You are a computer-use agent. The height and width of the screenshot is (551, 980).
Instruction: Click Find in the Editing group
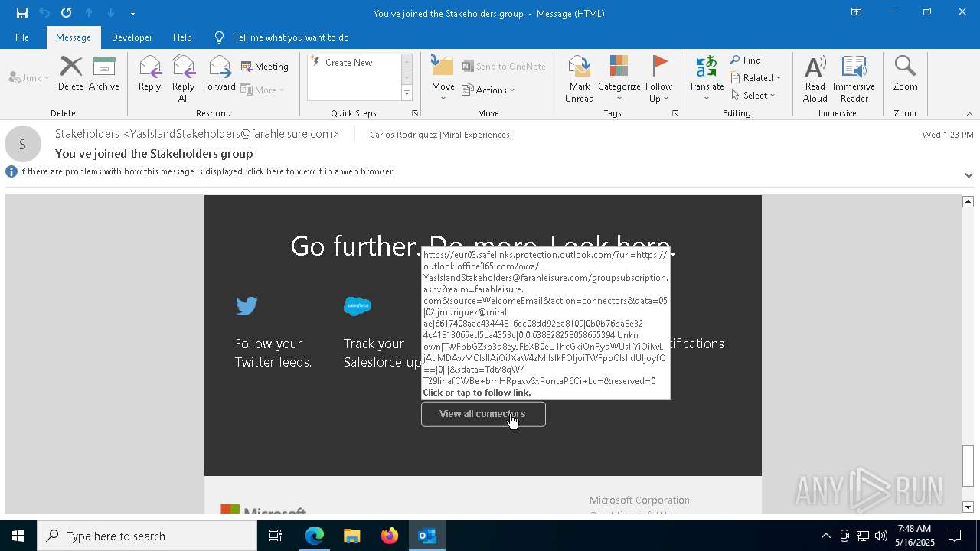(x=746, y=60)
